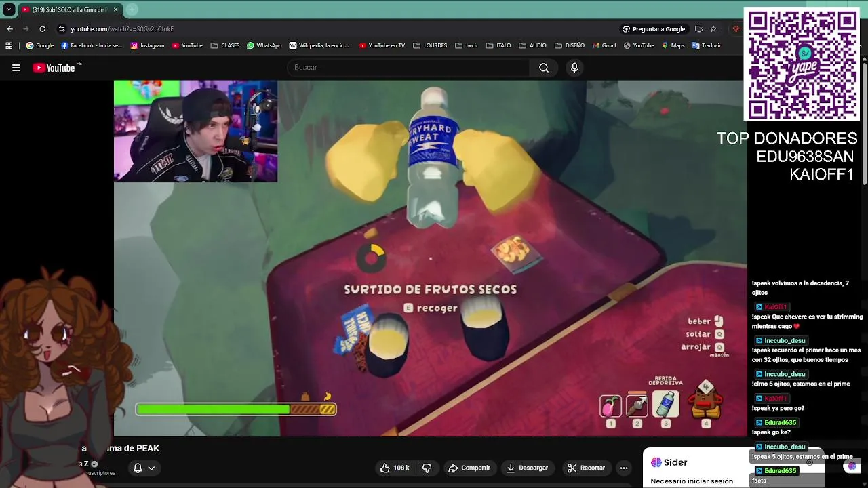Open the Wikipedia bookmark
The image size is (868, 488).
319,45
